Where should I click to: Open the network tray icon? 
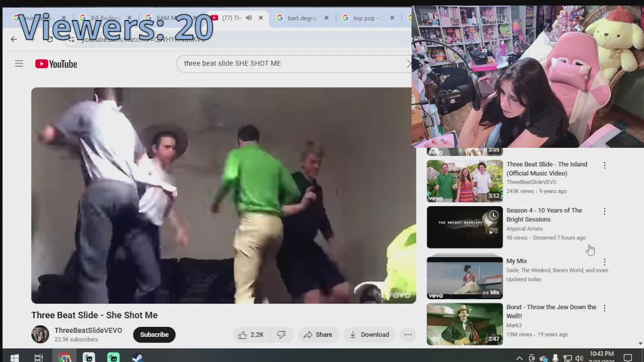coord(567,358)
